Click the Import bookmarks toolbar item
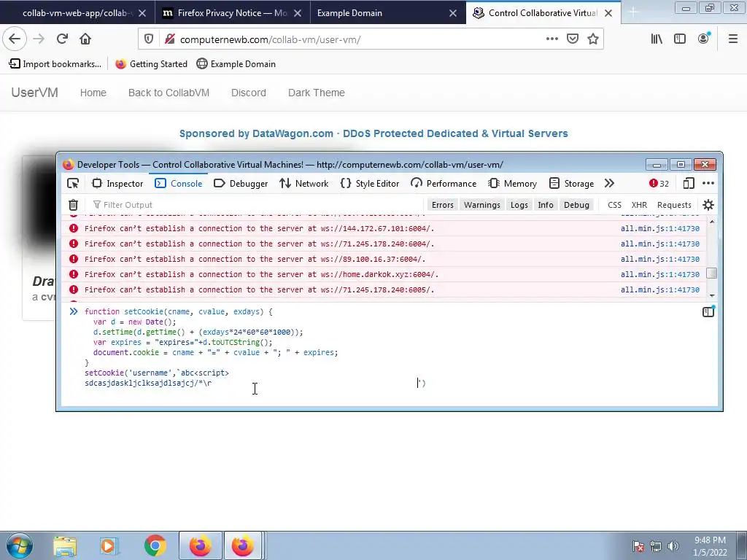The image size is (747, 560). tap(55, 64)
